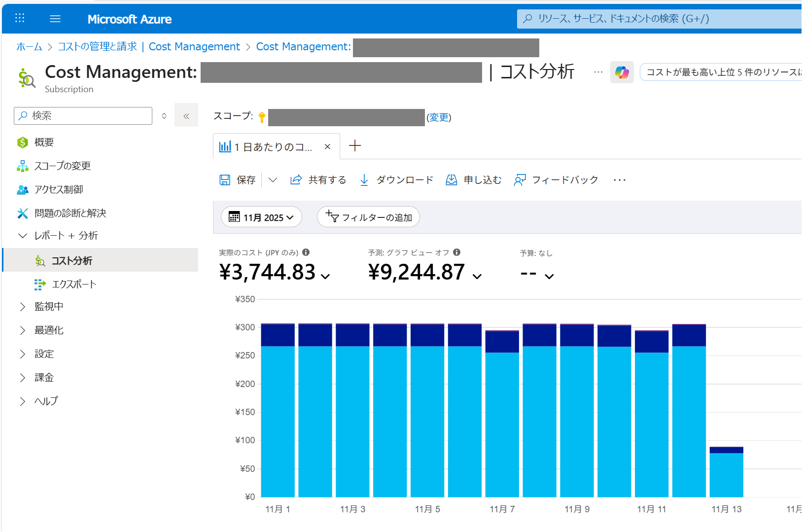Image resolution: width=802 pixels, height=532 pixels.
Task: Click フィルターの追加 filter button
Action: click(368, 217)
